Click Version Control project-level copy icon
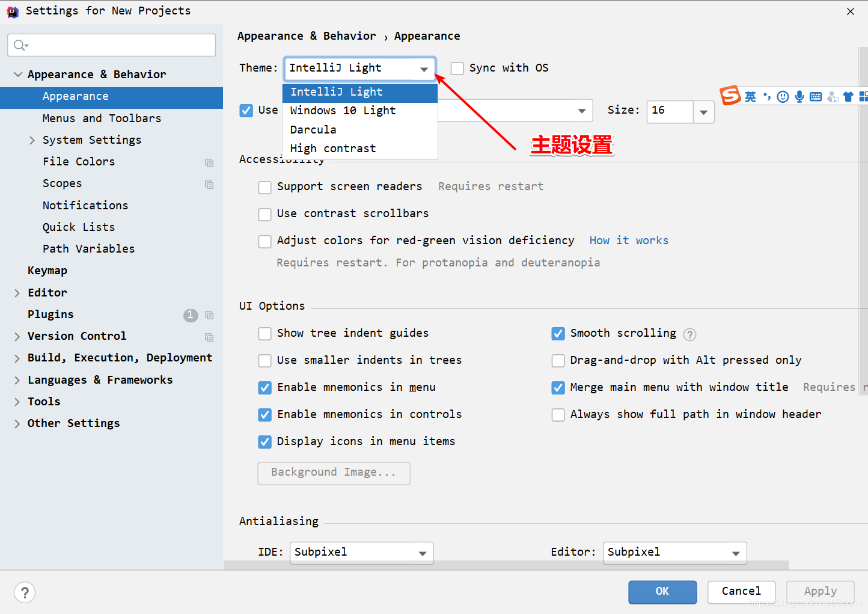 (x=209, y=337)
